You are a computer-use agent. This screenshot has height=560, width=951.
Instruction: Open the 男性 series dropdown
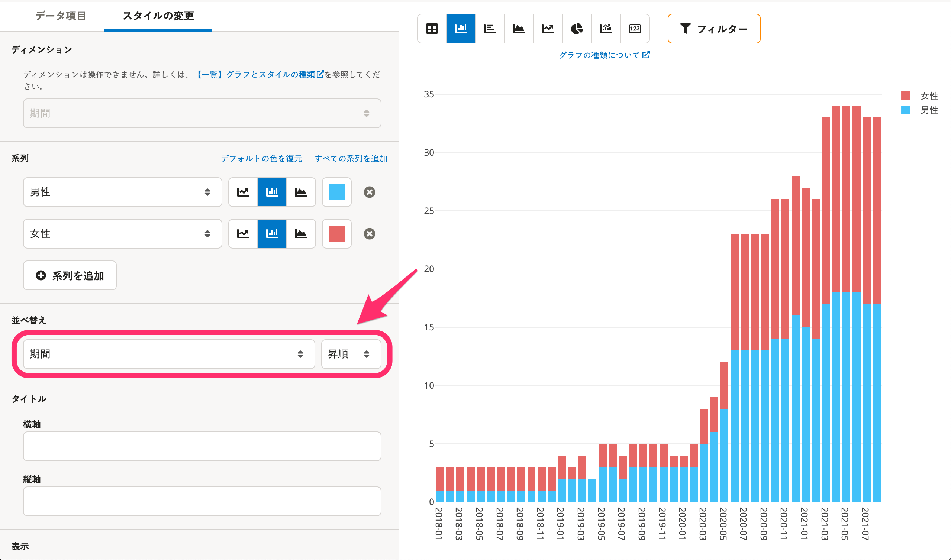[122, 192]
